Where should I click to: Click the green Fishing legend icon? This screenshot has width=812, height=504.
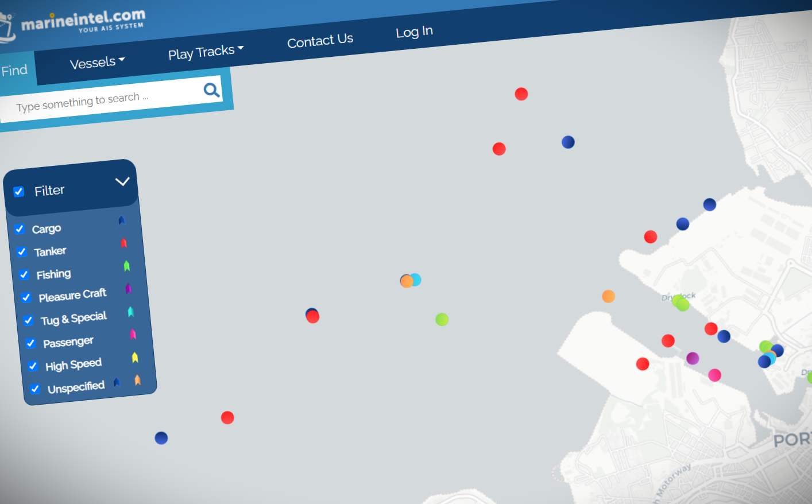[127, 266]
